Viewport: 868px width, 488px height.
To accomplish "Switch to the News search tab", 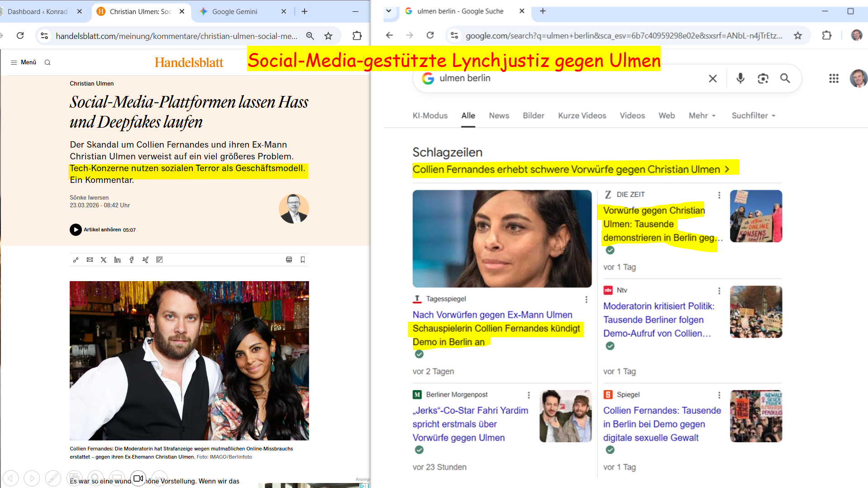I will click(x=499, y=116).
